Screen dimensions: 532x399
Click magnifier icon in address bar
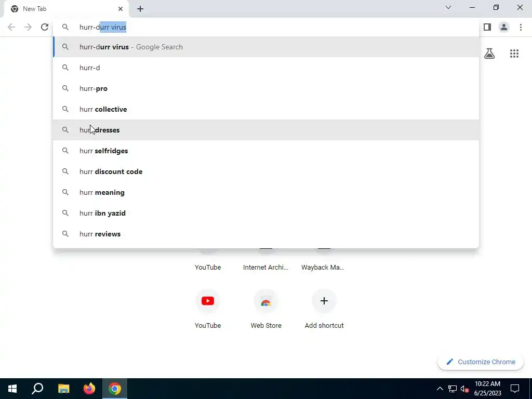[65, 27]
